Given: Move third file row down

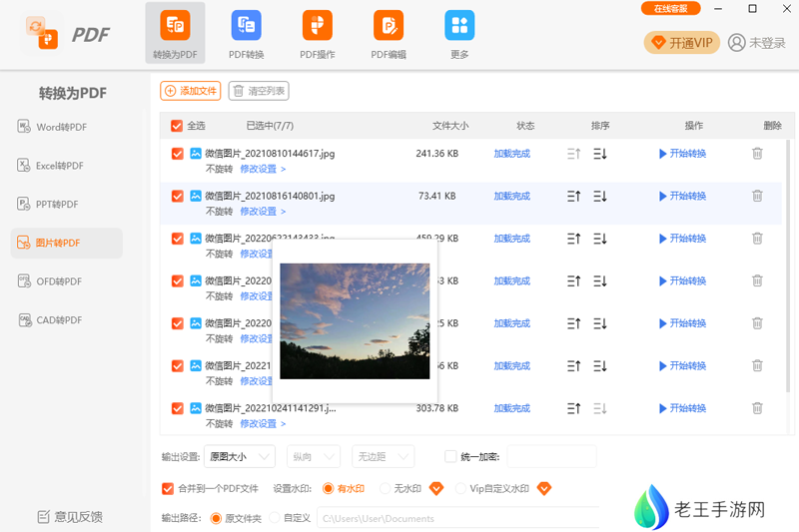Looking at the screenshot, I should point(600,239).
